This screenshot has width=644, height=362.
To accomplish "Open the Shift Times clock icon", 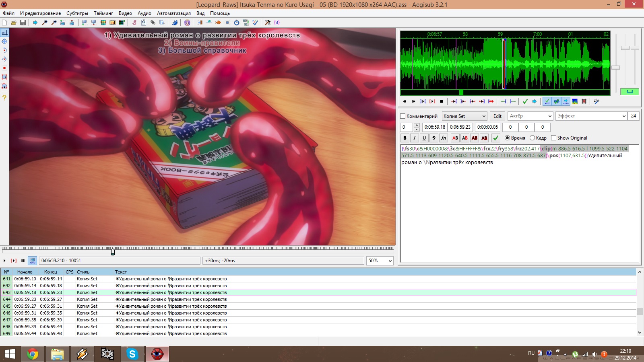I will coord(237,23).
